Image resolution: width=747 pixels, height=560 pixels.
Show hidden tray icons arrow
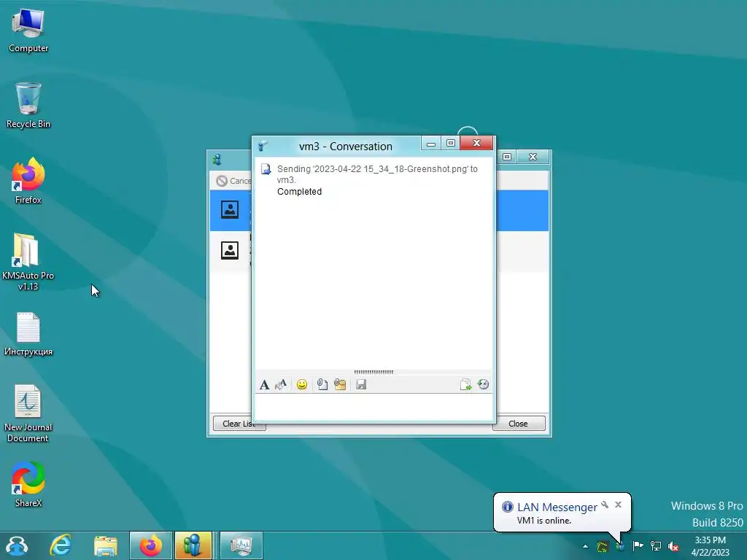coord(586,546)
